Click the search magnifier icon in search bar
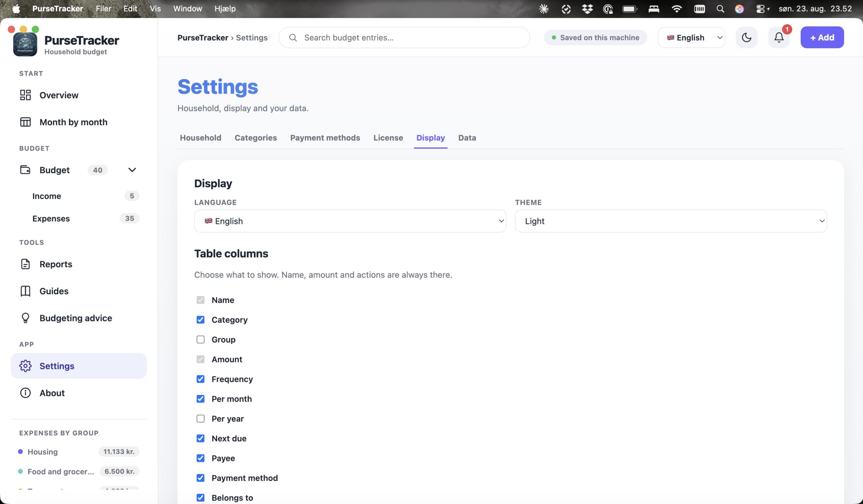The image size is (863, 504). [293, 38]
